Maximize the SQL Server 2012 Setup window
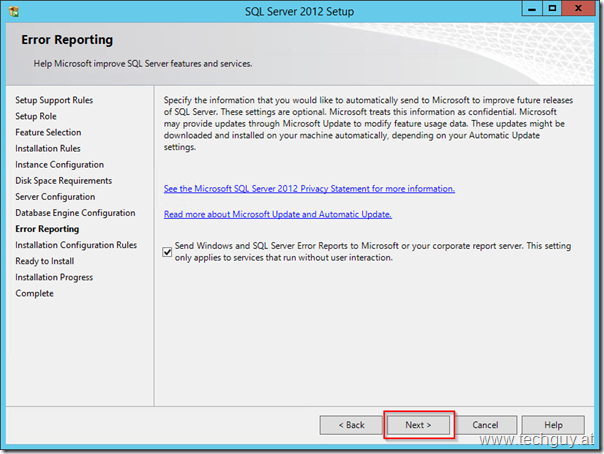The height and width of the screenshot is (454, 604). 552,8
